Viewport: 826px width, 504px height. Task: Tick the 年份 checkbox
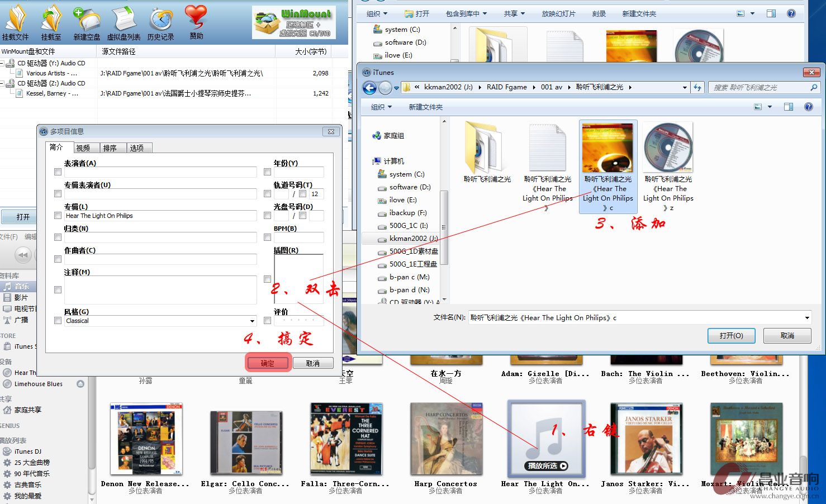coord(267,172)
